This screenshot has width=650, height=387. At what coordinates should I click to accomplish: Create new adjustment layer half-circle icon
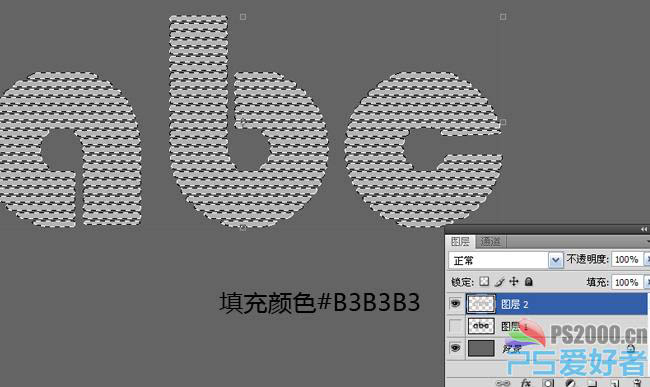(570, 383)
